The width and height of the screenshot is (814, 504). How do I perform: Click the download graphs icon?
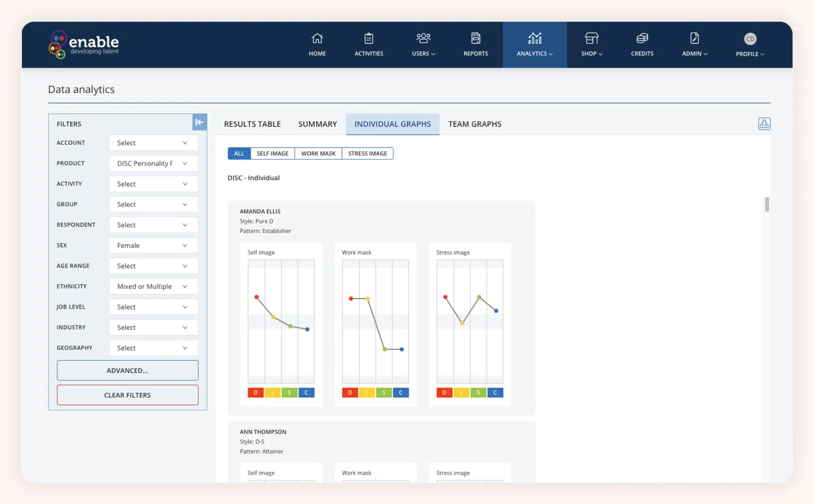point(764,124)
